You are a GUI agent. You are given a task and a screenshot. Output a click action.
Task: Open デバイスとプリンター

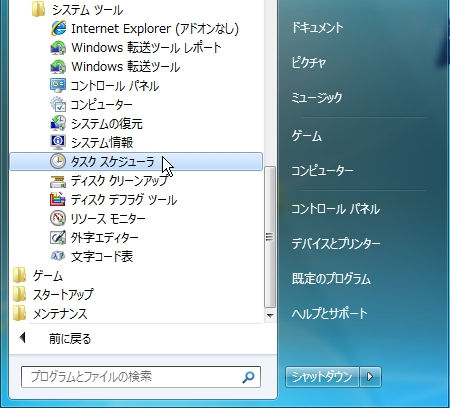tap(336, 244)
